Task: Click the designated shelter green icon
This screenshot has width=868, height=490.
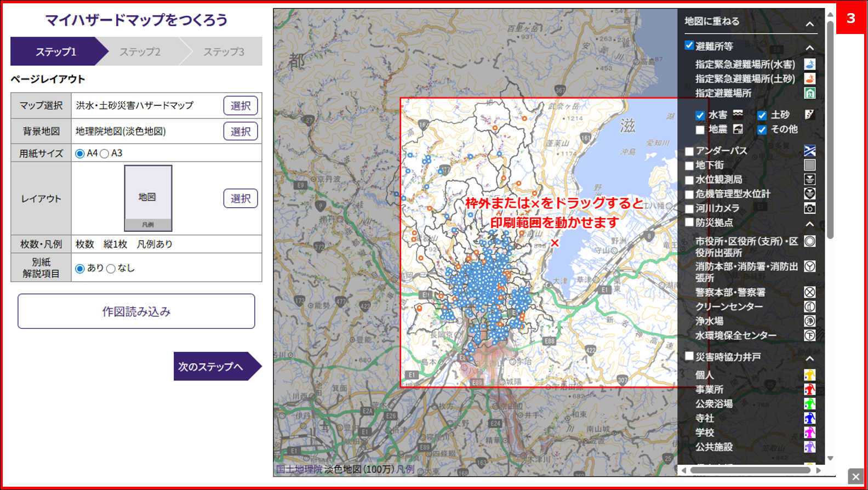Action: click(x=809, y=93)
